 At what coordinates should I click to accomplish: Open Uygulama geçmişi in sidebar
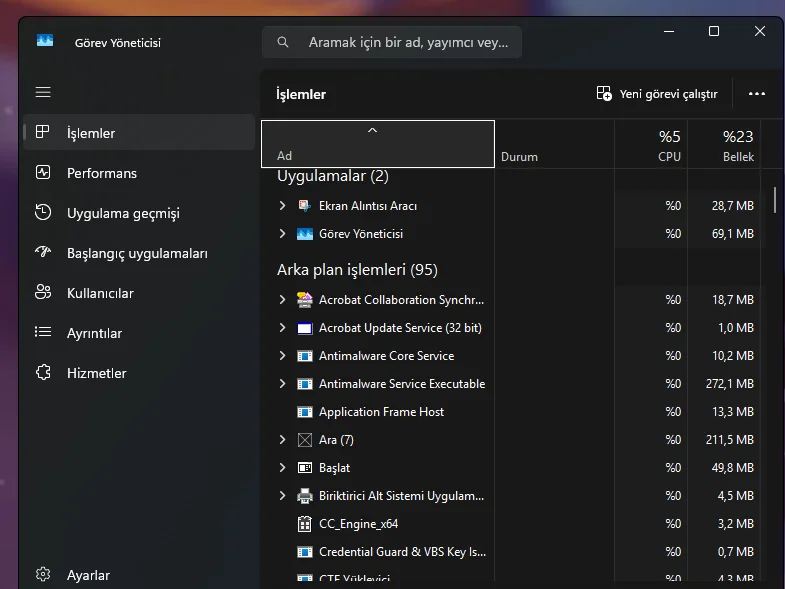[139, 213]
